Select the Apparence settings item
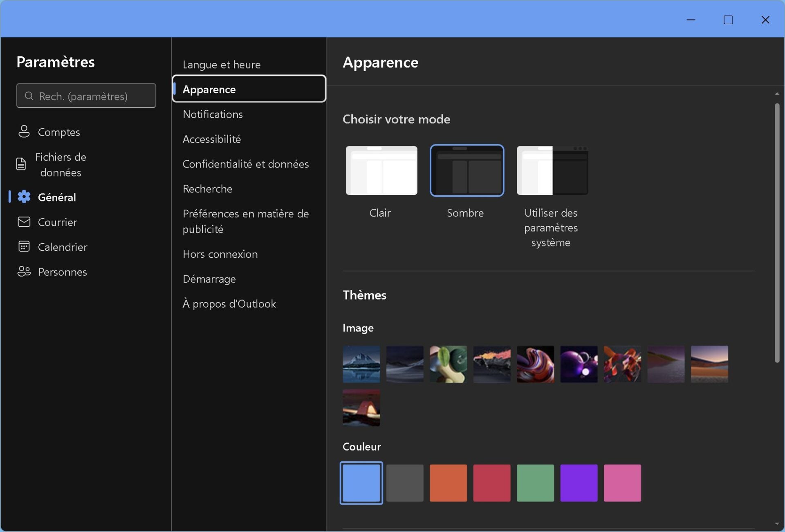The image size is (785, 532). click(249, 89)
